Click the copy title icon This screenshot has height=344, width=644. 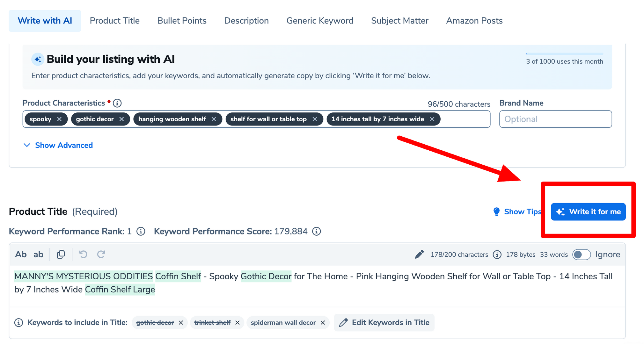61,254
